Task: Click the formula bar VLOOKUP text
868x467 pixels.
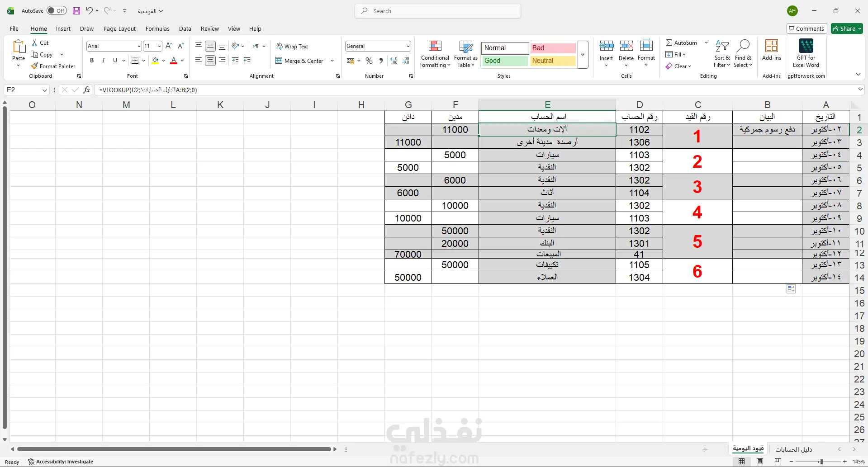Action: [148, 90]
